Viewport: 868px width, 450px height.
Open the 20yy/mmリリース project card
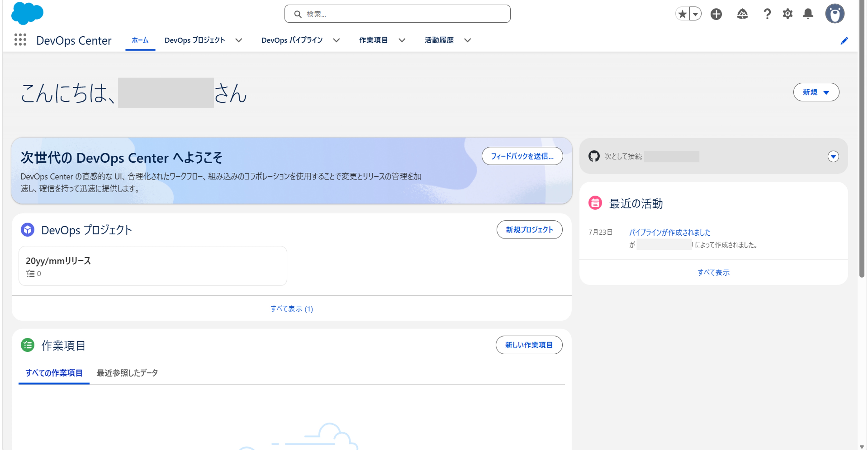tap(153, 266)
